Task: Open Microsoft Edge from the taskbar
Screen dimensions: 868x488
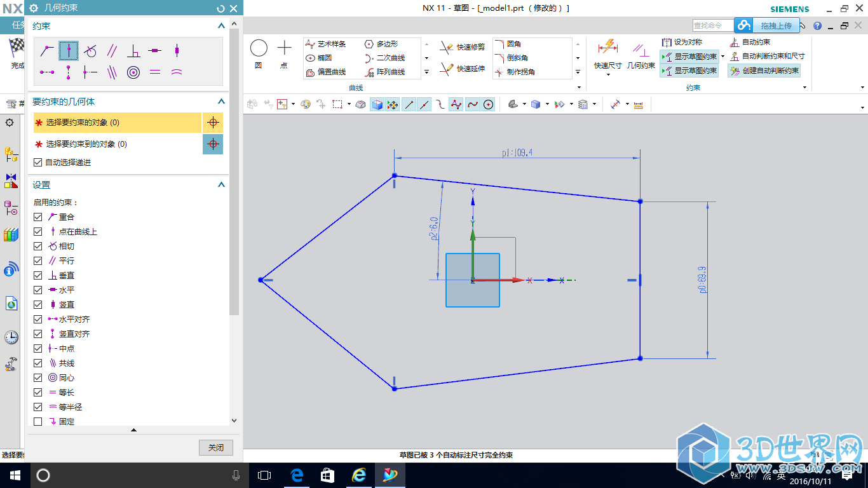Action: click(x=297, y=475)
